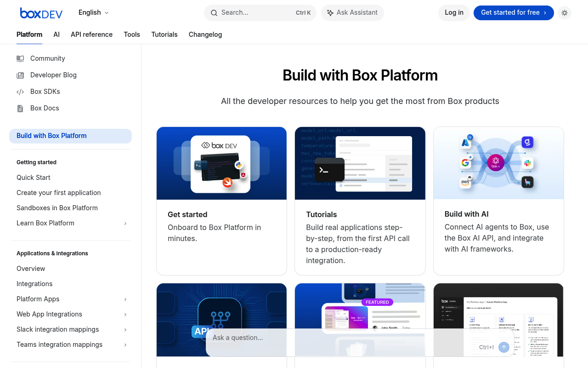Open the Integrations sidebar link
Screen dimensions: 588x368
(x=34, y=284)
